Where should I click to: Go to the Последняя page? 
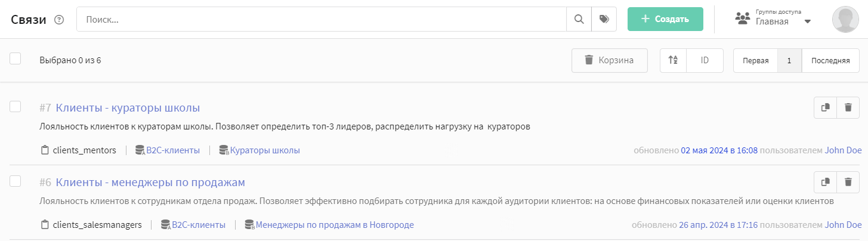click(x=830, y=60)
